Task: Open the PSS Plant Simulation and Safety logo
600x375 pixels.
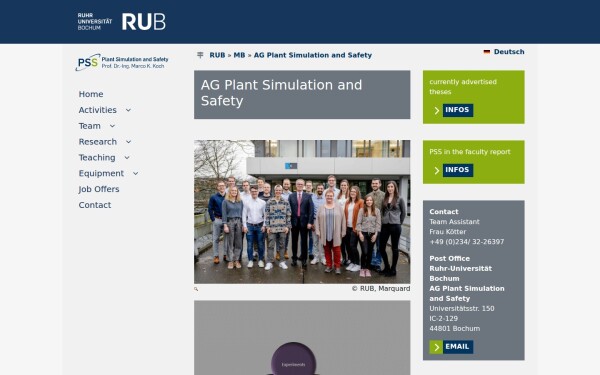Action: 122,62
